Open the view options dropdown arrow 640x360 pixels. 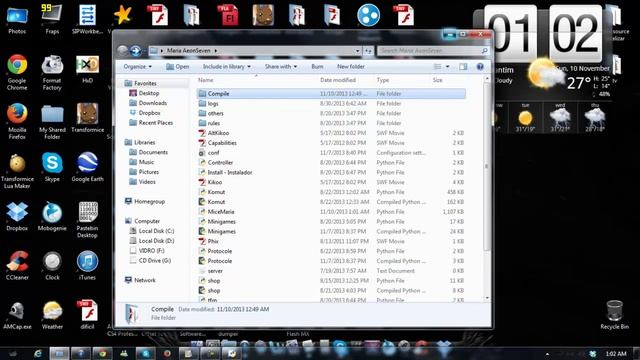pyautogui.click(x=447, y=67)
